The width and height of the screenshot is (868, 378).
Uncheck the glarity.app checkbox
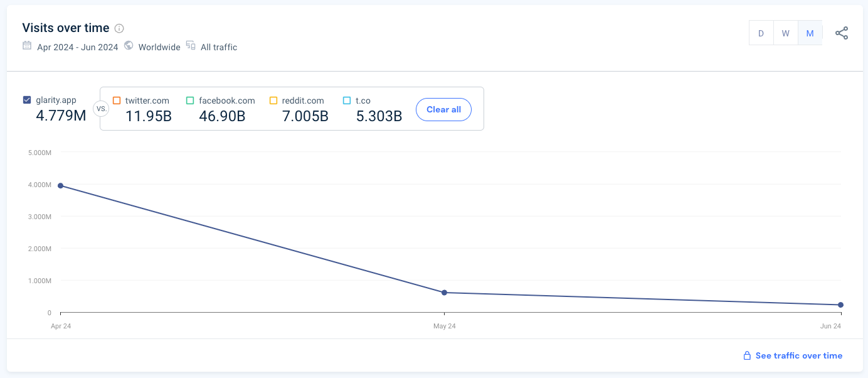(x=27, y=100)
